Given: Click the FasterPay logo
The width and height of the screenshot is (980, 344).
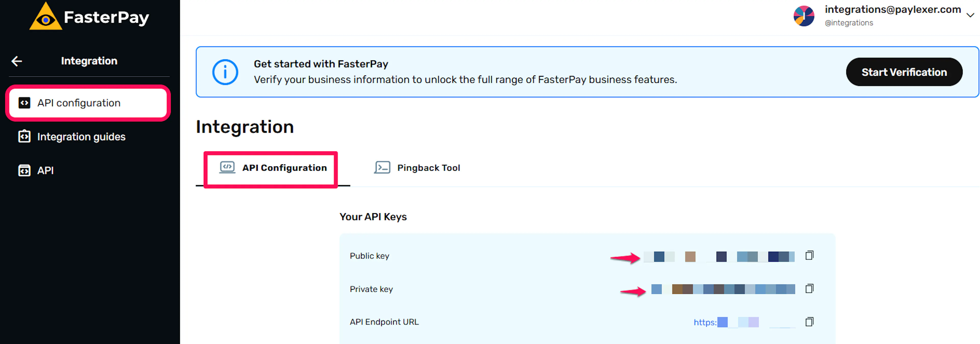Looking at the screenshot, I should point(89,16).
